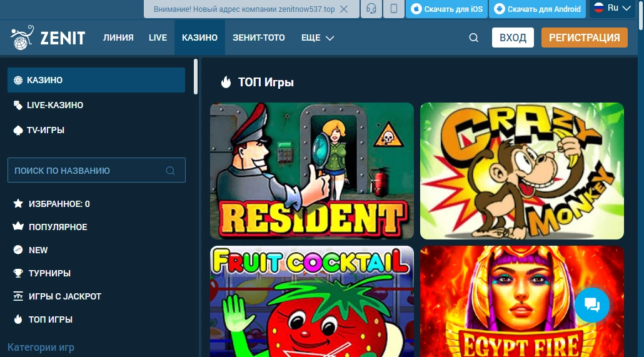644x357 pixels.
Task: Click the page vertical scrollbar
Action: click(641, 15)
